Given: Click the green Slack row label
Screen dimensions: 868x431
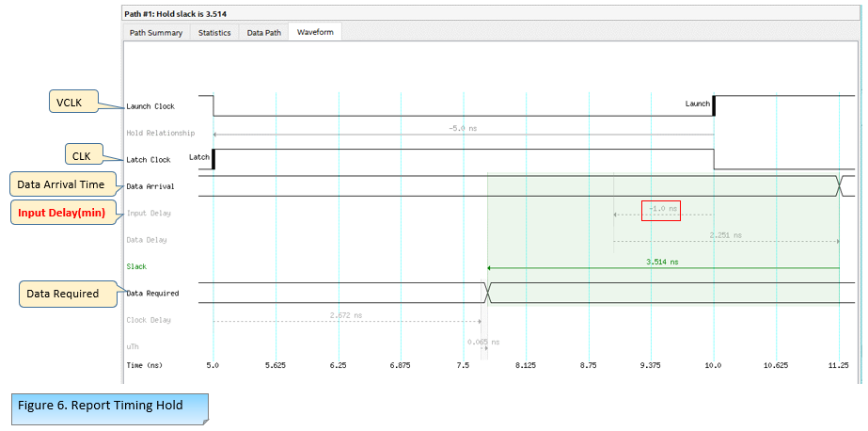Looking at the screenshot, I should (137, 267).
